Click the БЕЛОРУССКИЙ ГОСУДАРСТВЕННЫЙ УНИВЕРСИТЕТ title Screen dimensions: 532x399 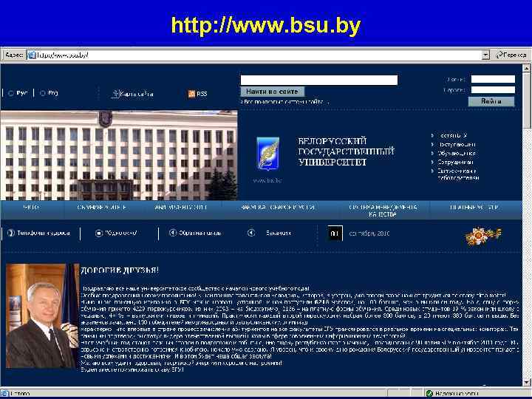(346, 151)
